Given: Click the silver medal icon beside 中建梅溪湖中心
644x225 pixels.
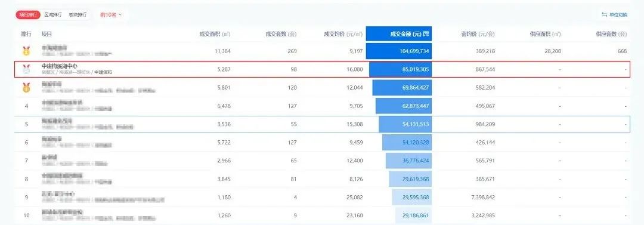Looking at the screenshot, I should pos(26,69).
